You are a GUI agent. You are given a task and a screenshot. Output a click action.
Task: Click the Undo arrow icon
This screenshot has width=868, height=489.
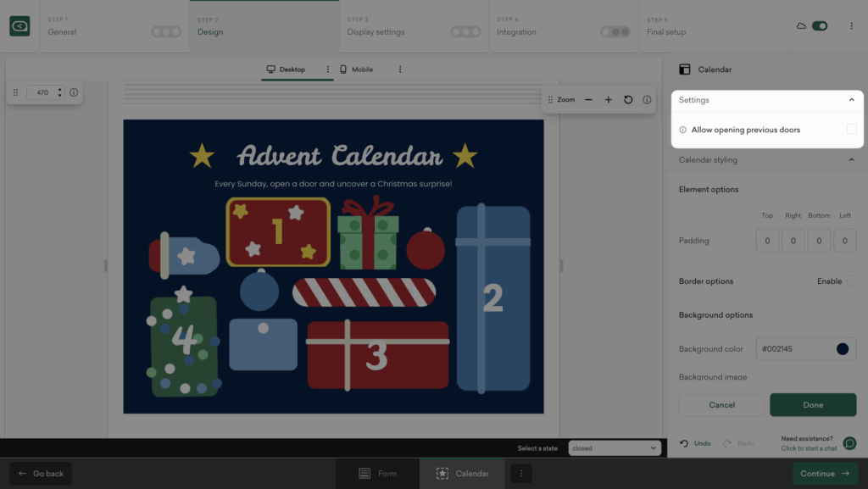(x=684, y=443)
